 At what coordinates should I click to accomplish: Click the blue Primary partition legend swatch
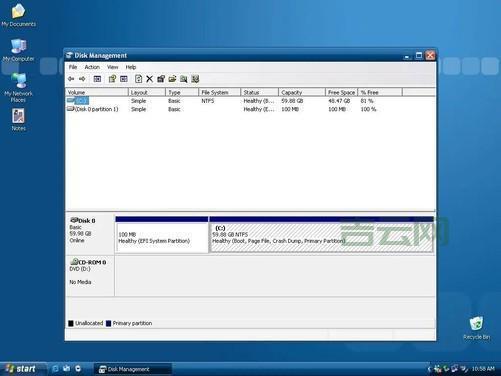coord(108,323)
